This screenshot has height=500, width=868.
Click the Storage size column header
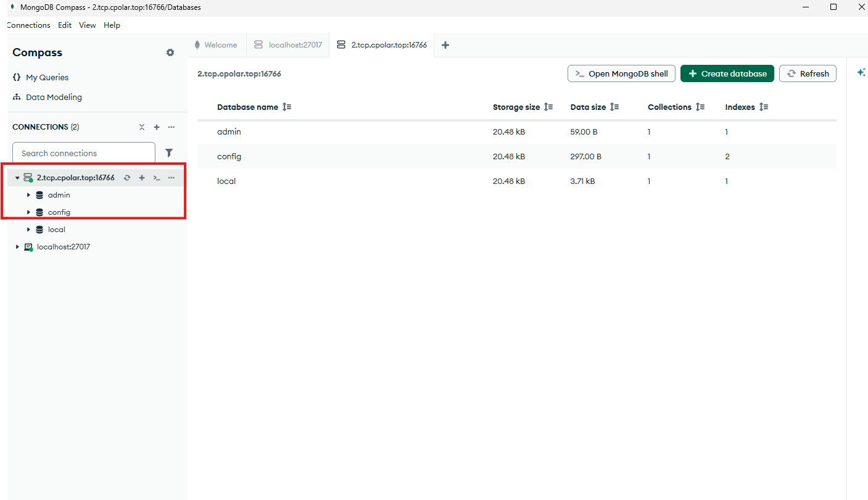516,107
